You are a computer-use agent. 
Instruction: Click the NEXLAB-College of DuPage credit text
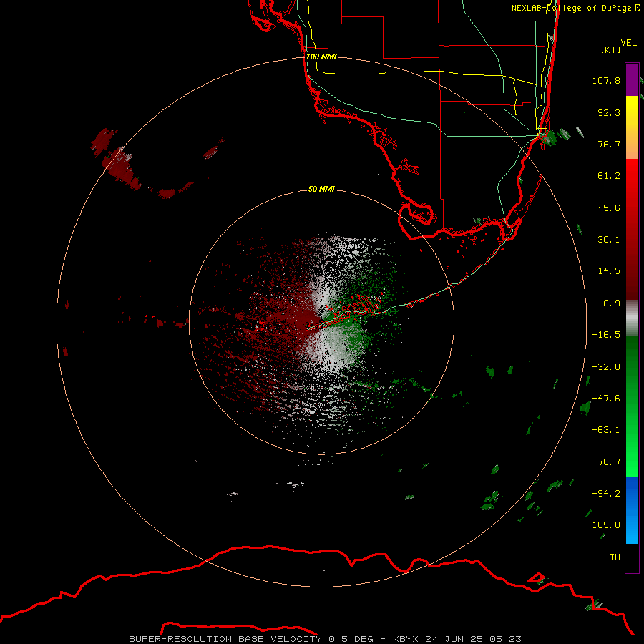575,8
